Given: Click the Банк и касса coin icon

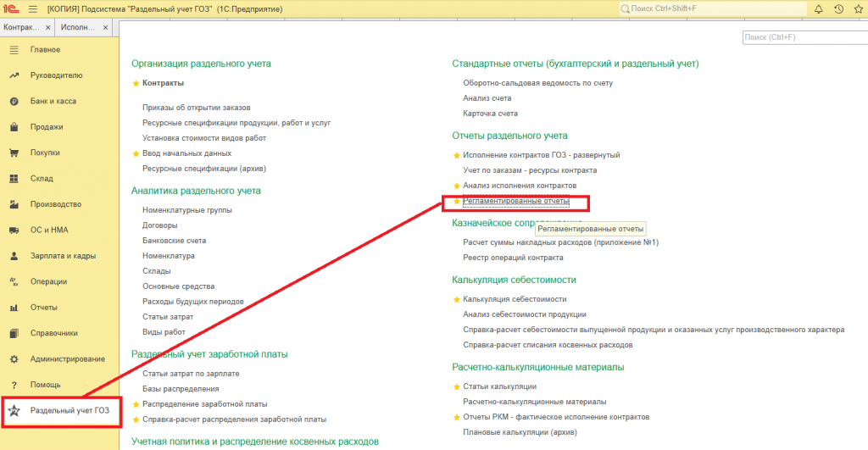Looking at the screenshot, I should pyautogui.click(x=14, y=102).
